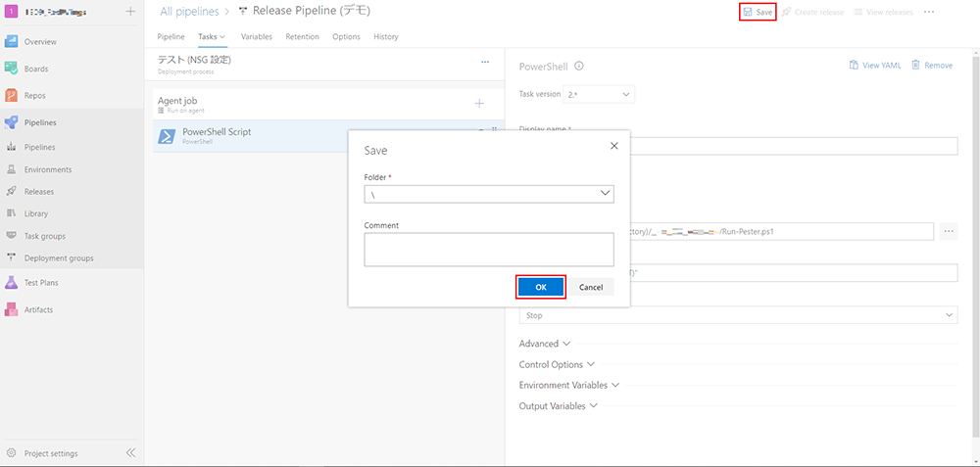Expand the Output Variables section
The width and height of the screenshot is (980, 467).
(x=559, y=406)
